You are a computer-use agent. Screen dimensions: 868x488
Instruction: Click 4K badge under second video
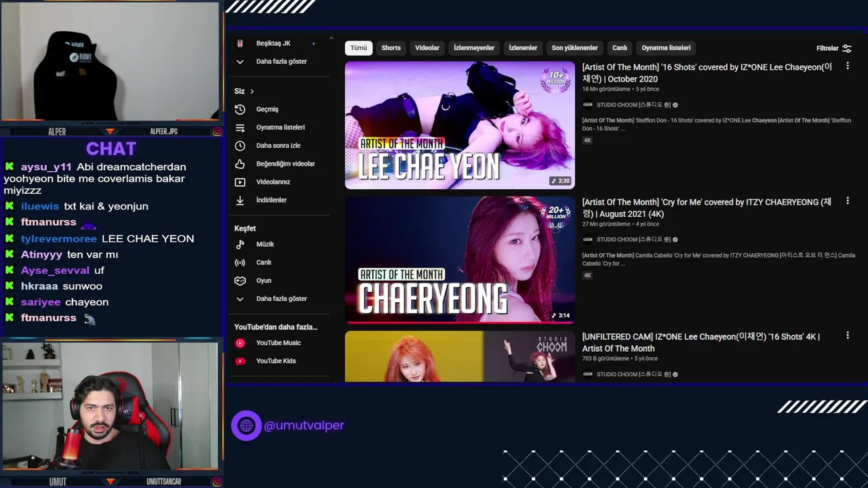587,275
